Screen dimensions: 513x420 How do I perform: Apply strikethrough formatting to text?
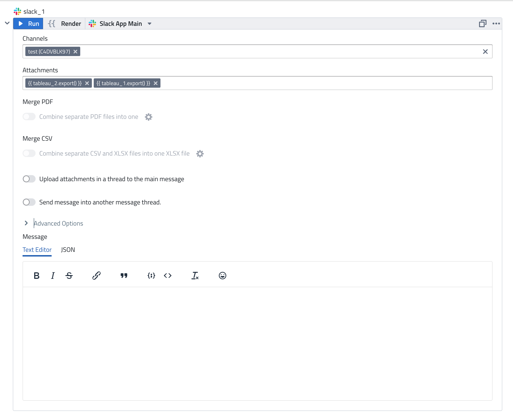coord(69,276)
